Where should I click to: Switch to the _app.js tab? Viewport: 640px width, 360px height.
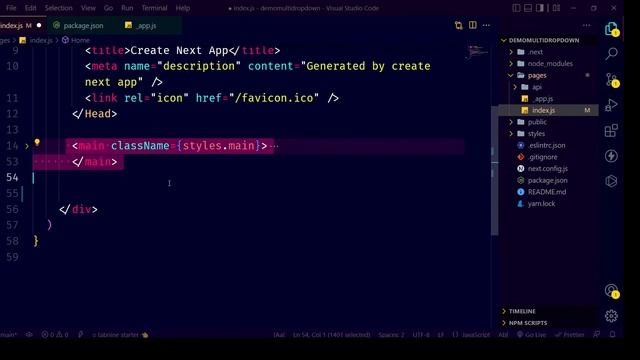pyautogui.click(x=146, y=25)
